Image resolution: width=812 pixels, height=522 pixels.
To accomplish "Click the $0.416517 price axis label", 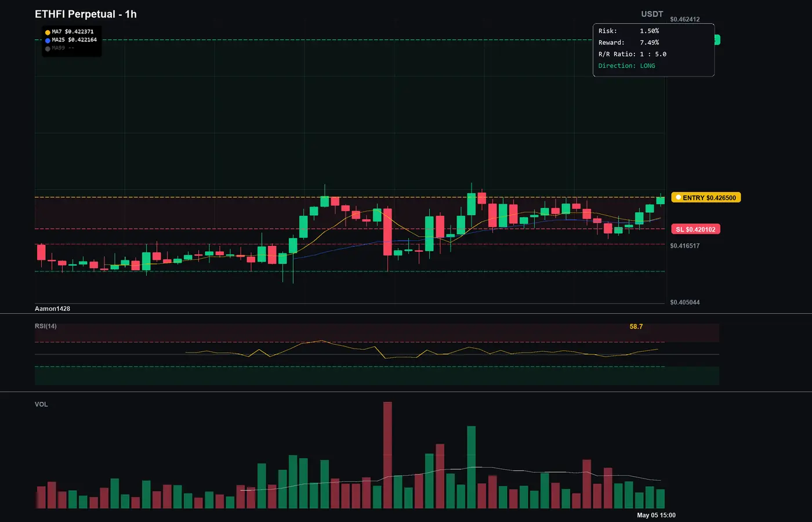I will pyautogui.click(x=685, y=246).
